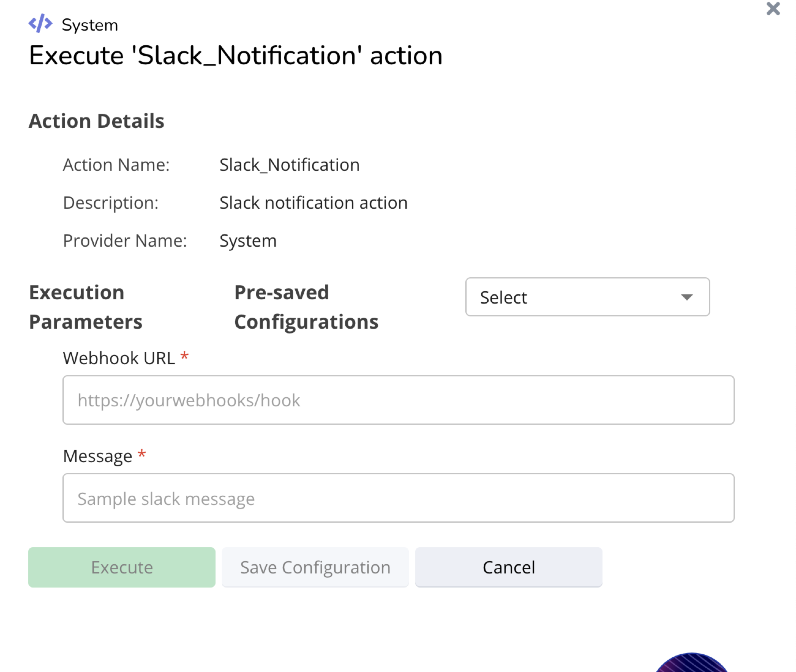
Task: Click the 'Execution Parameters' heading
Action: [x=86, y=307]
